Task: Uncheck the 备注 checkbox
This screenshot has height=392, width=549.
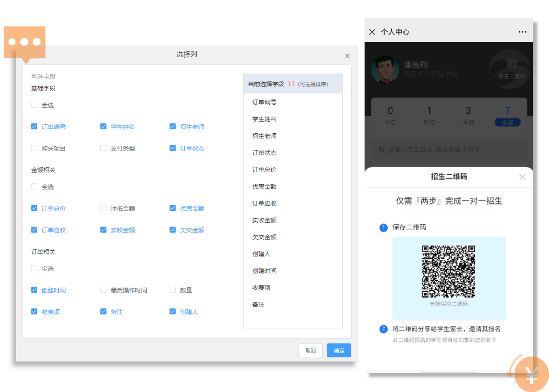Action: 103,311
